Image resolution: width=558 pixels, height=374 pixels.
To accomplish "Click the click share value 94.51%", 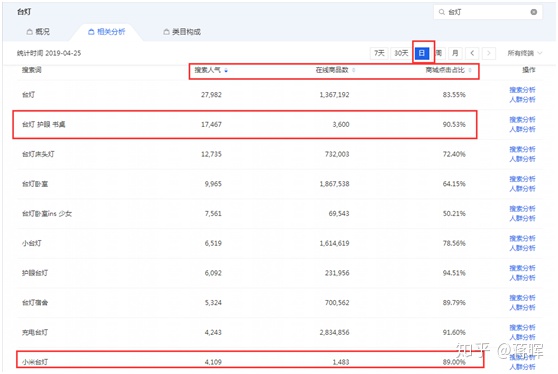I will tap(454, 273).
